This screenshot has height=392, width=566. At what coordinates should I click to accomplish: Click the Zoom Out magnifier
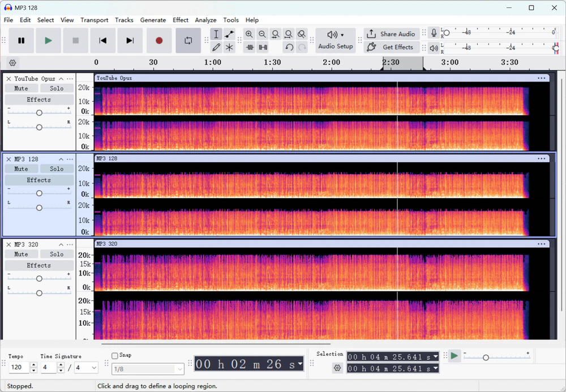click(263, 35)
